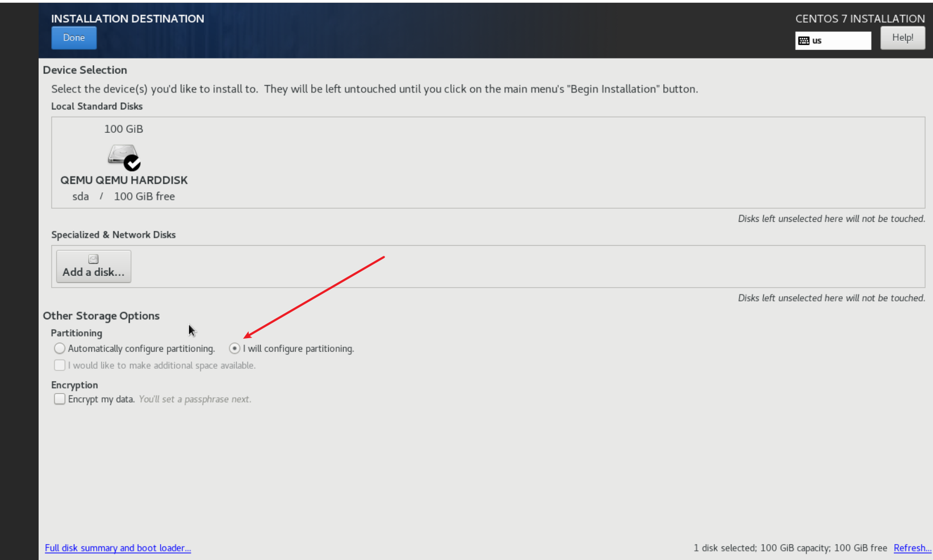Click the sda 100 GiB free text
Viewport: 933px width, 560px height.
pyautogui.click(x=123, y=197)
